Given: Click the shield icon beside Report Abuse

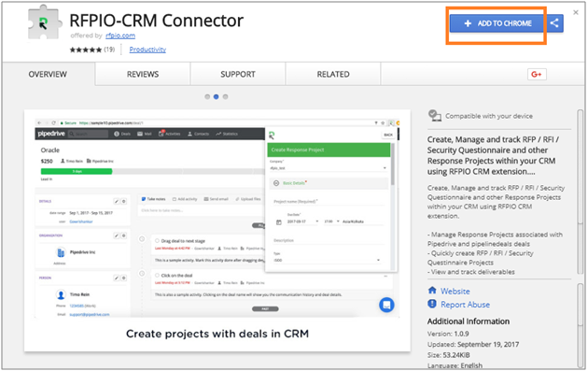Looking at the screenshot, I should point(432,304).
